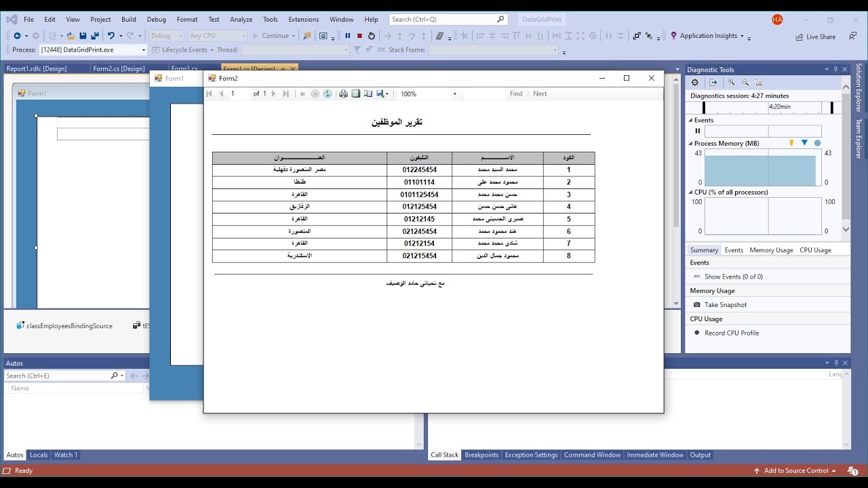Screen dimensions: 868x488
Task: Zoom in on diagnostics timeline
Action: click(731, 83)
